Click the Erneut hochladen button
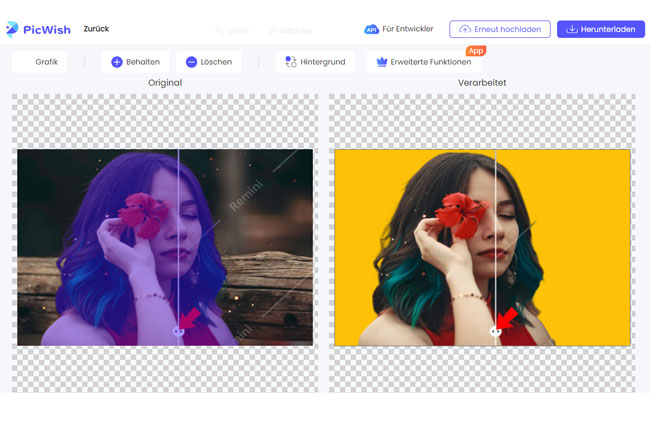650x430 pixels. (x=500, y=29)
